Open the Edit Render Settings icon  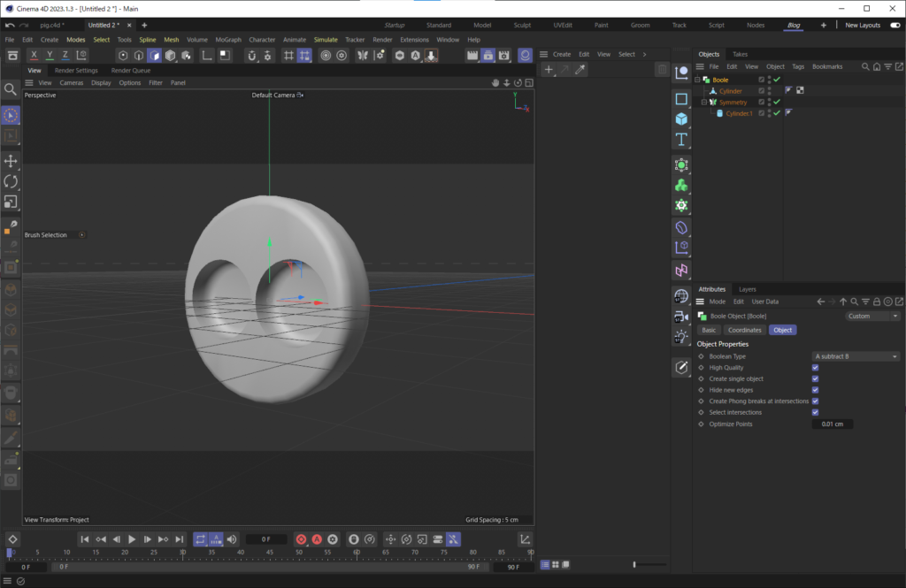pos(504,54)
